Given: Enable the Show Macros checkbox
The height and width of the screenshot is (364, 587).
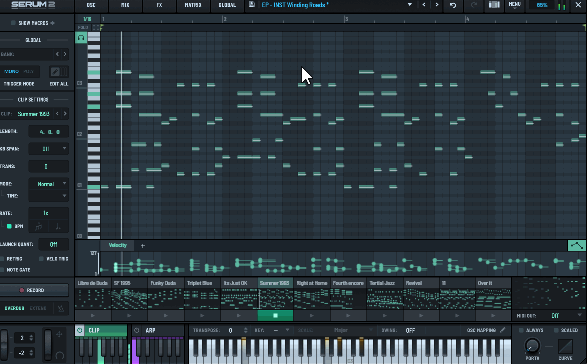Looking at the screenshot, I should [x=13, y=23].
